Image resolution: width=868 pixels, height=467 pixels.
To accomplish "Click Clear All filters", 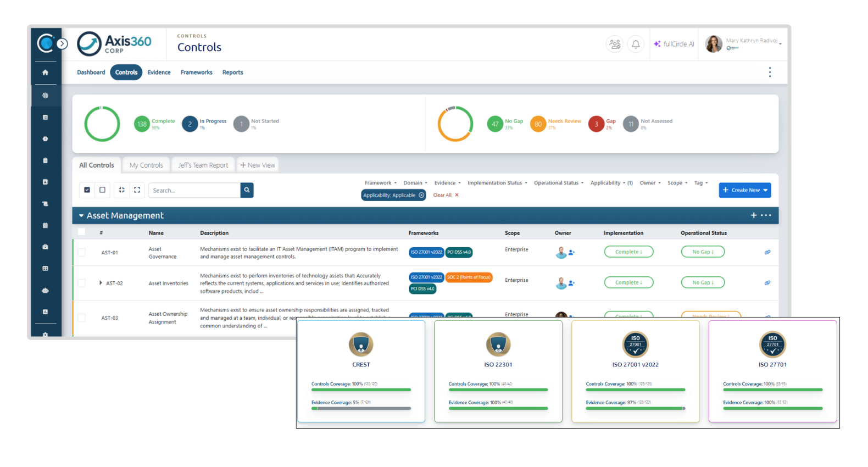I will (x=446, y=195).
